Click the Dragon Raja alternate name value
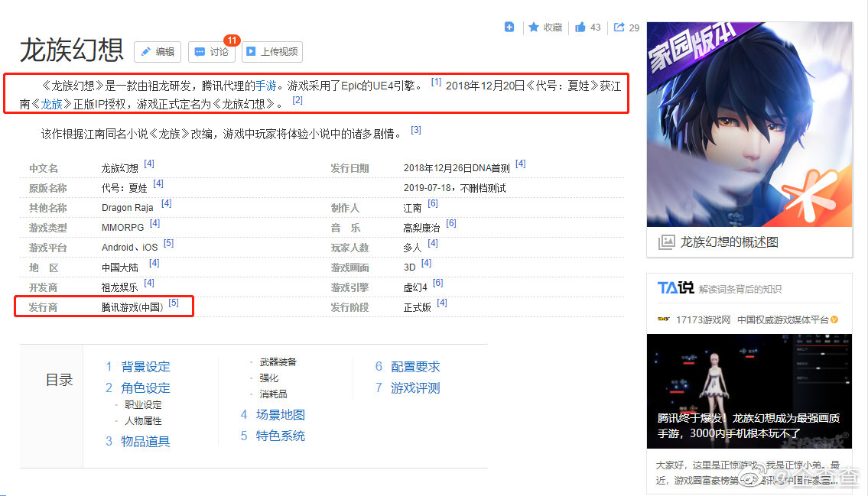The width and height of the screenshot is (868, 496). point(127,207)
